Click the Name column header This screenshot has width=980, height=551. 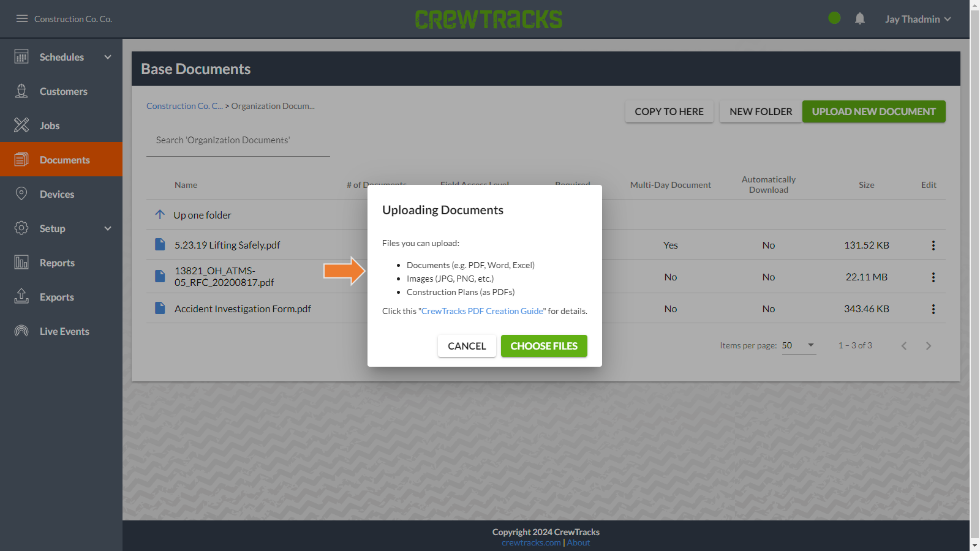186,185
